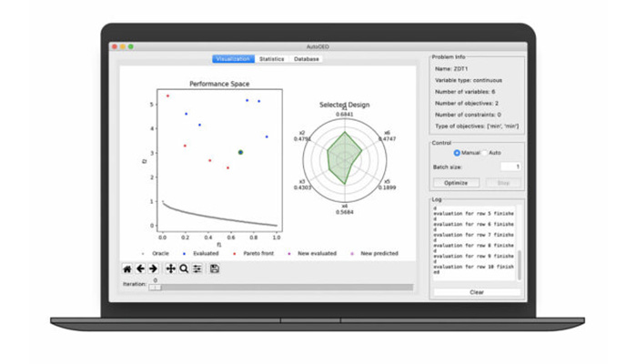Go back to previous view arrow
Screen dimensions: 637x364
point(140,269)
